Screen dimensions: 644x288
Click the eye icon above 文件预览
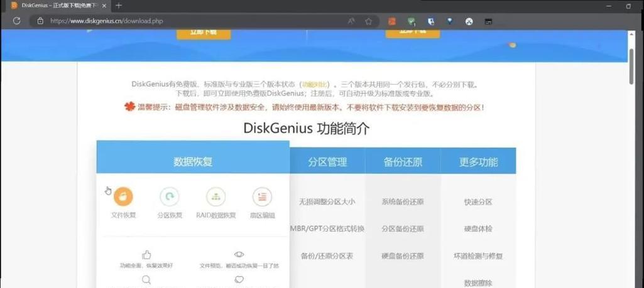click(239, 254)
